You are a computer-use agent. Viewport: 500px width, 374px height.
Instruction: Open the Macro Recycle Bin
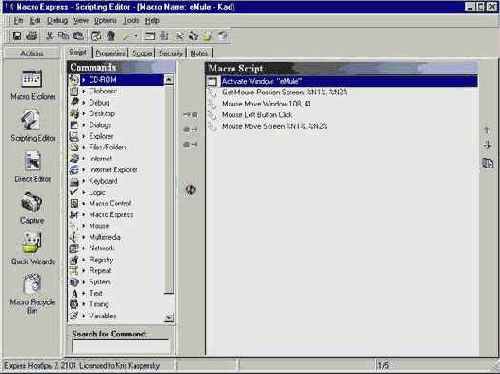point(32,293)
